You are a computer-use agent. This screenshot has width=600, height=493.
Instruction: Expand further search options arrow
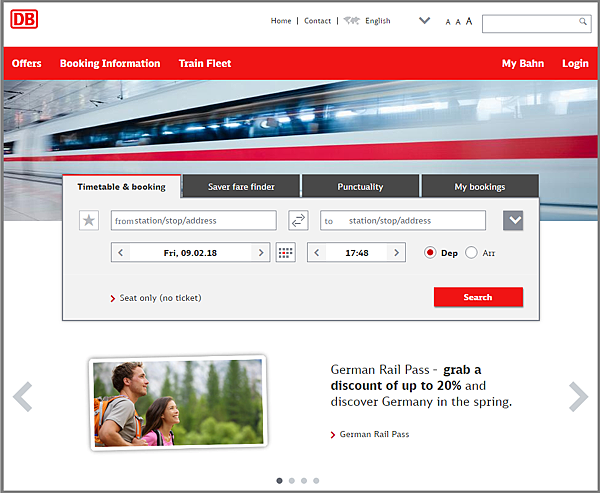point(513,220)
